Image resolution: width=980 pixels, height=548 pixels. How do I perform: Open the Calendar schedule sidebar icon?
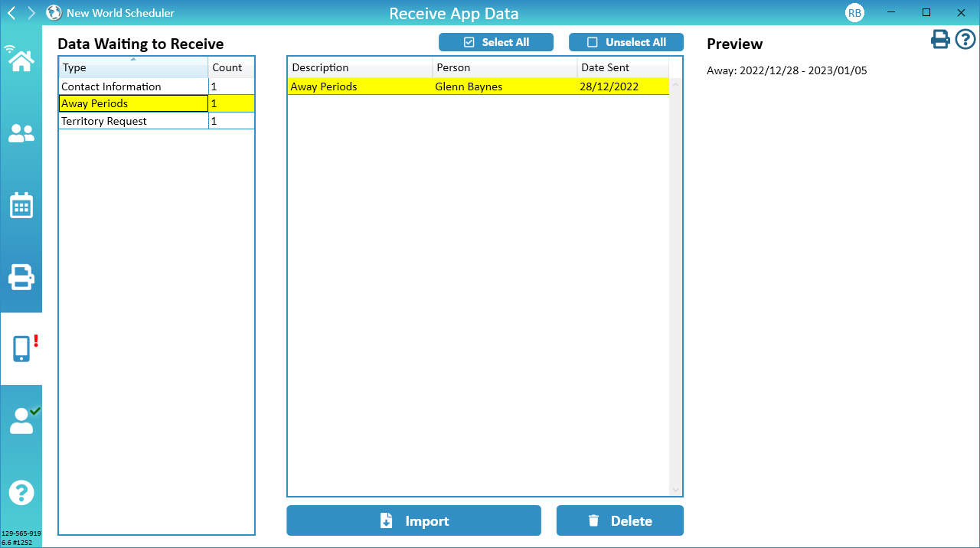(x=21, y=205)
